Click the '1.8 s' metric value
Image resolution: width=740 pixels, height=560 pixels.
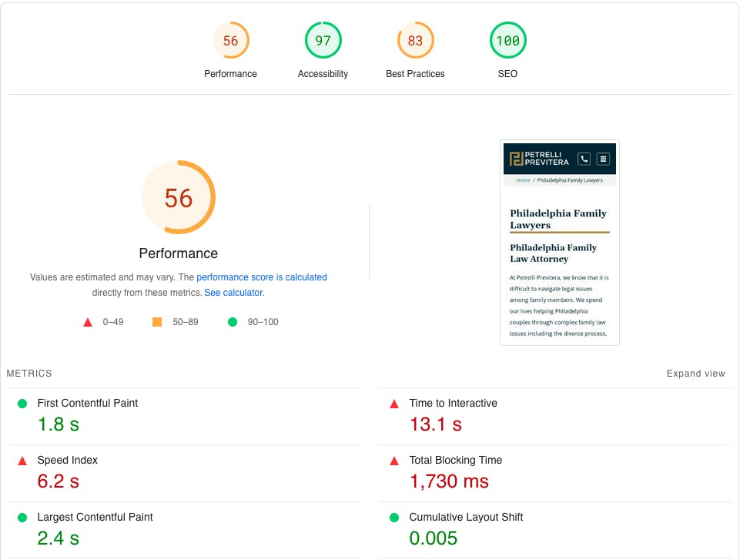point(58,424)
